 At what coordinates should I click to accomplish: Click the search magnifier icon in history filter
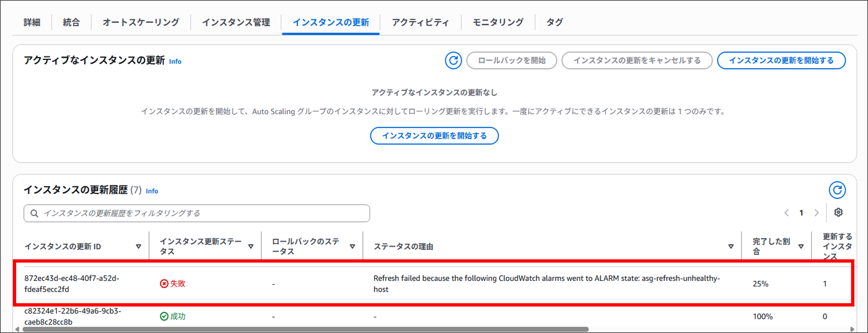(34, 213)
